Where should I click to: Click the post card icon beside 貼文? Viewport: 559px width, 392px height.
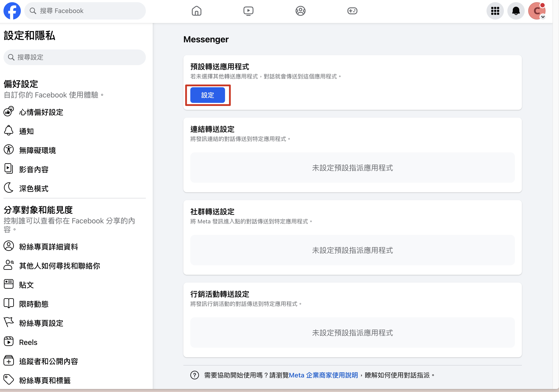click(8, 284)
